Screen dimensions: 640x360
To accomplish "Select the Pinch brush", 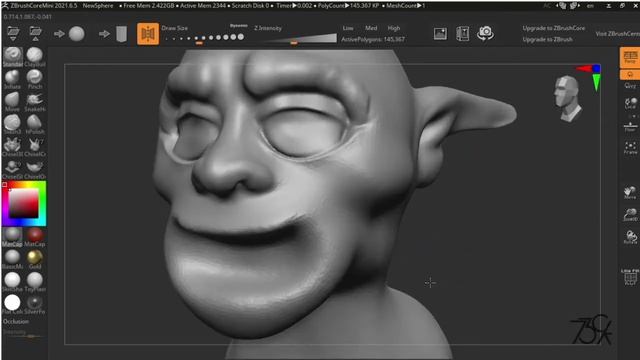I will (35, 80).
